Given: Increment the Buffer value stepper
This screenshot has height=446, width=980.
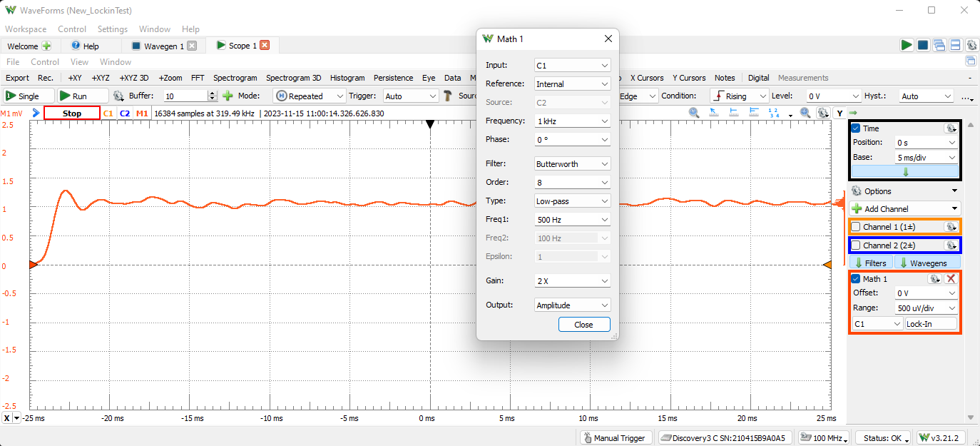Looking at the screenshot, I should tap(213, 92).
